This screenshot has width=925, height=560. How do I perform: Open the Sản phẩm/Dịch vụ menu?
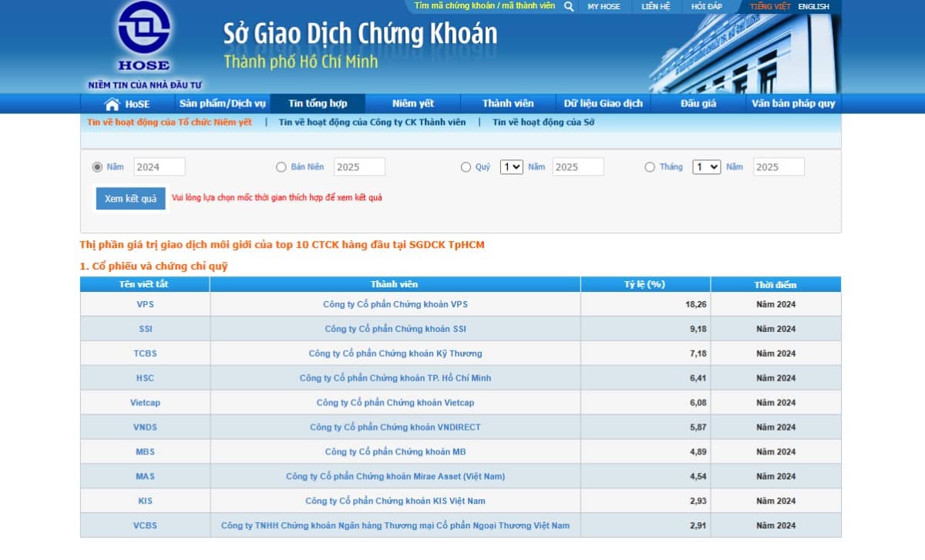pyautogui.click(x=223, y=104)
